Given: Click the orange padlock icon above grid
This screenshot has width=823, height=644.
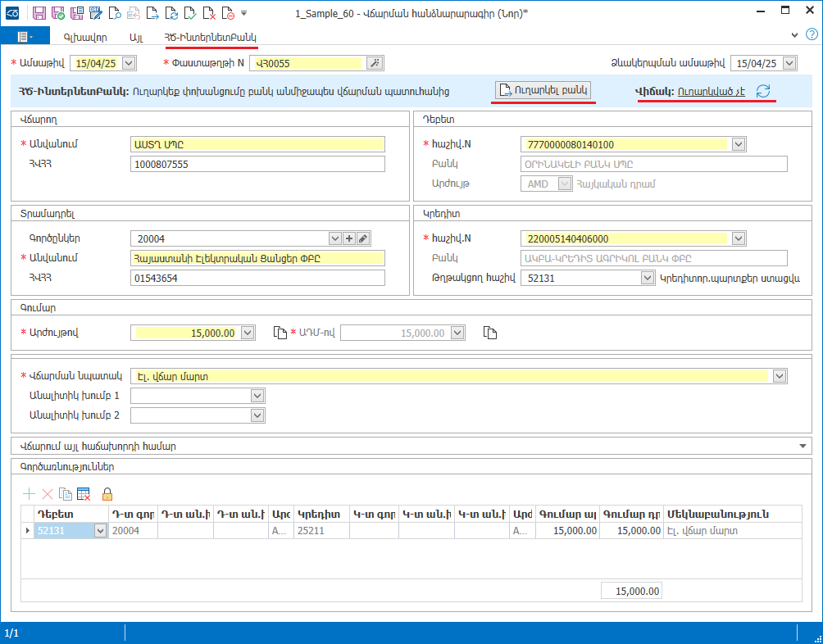Looking at the screenshot, I should tap(107, 494).
